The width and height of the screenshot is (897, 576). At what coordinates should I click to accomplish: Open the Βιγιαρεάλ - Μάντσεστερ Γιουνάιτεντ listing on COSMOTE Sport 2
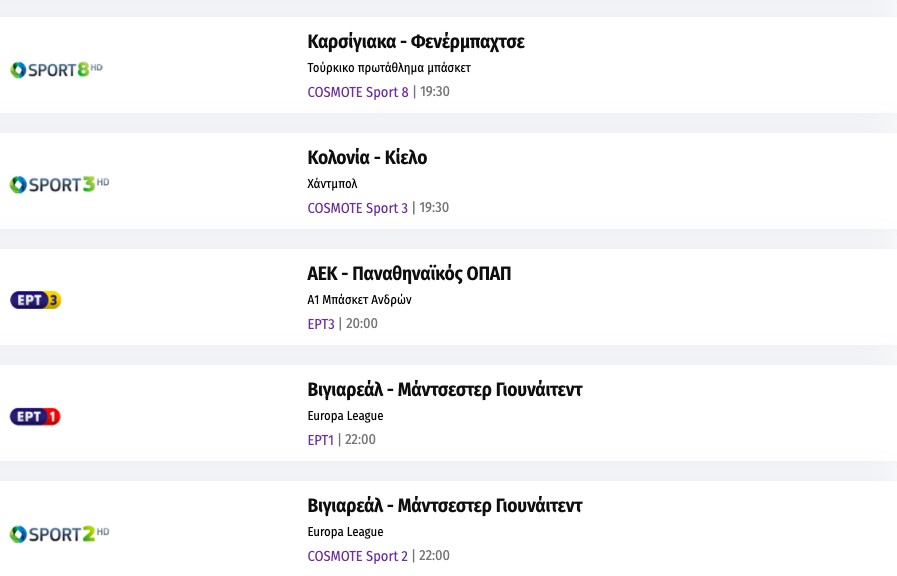pyautogui.click(x=444, y=506)
